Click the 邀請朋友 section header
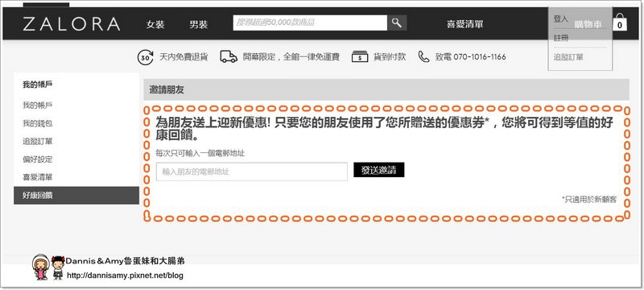 click(x=386, y=89)
